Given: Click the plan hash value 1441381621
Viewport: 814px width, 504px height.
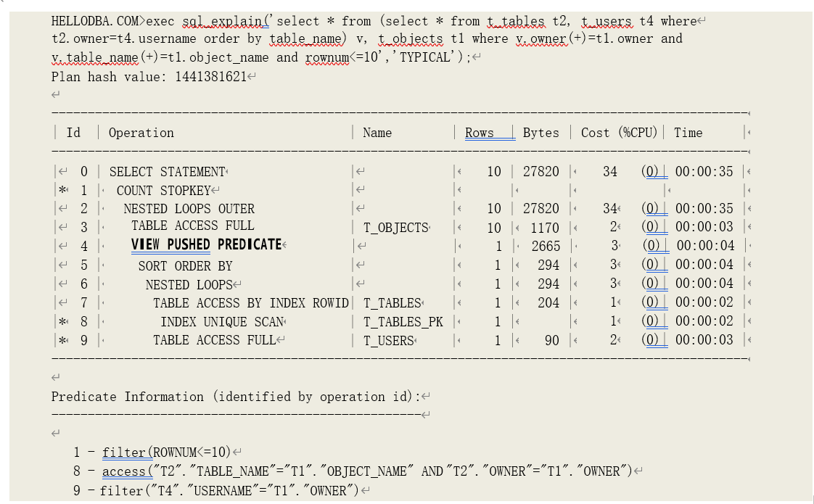Looking at the screenshot, I should click(210, 76).
